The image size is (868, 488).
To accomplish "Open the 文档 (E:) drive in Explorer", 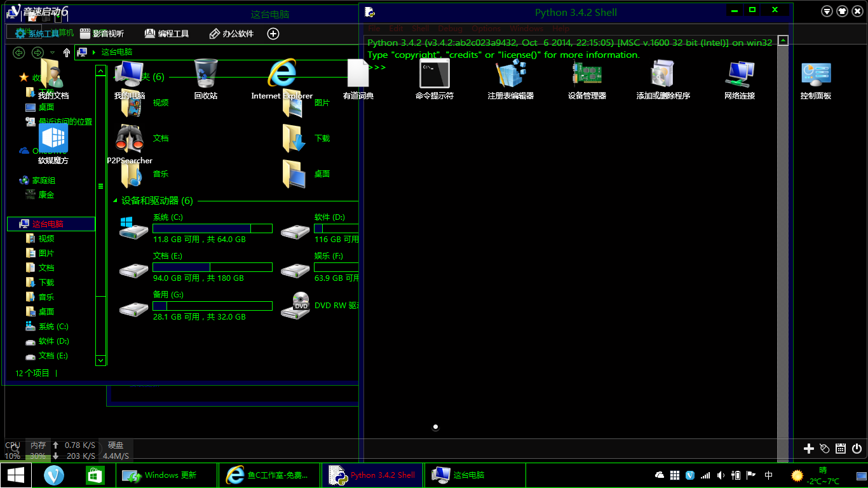I will tap(196, 267).
